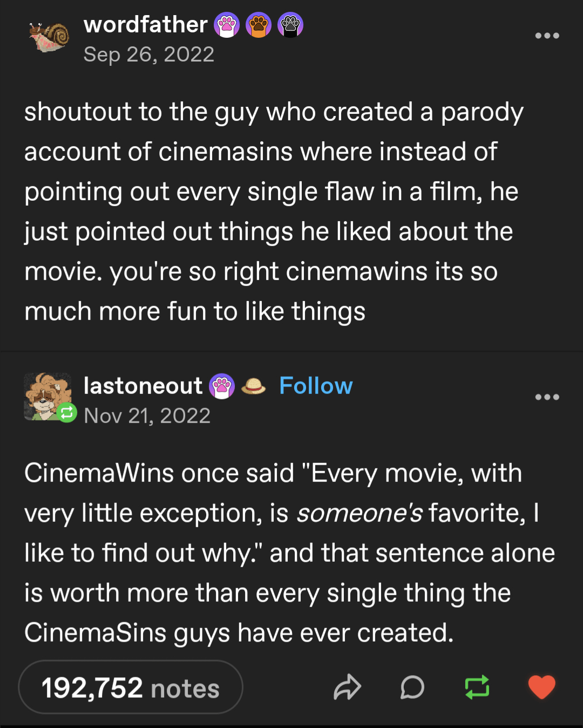The height and width of the screenshot is (728, 583).
Task: Follow the lastoneout blog
Action: point(316,386)
